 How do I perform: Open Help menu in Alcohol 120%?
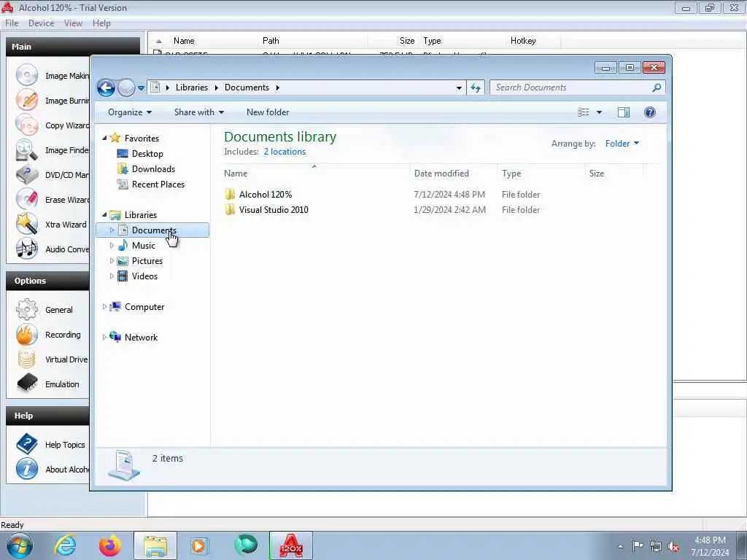101,23
